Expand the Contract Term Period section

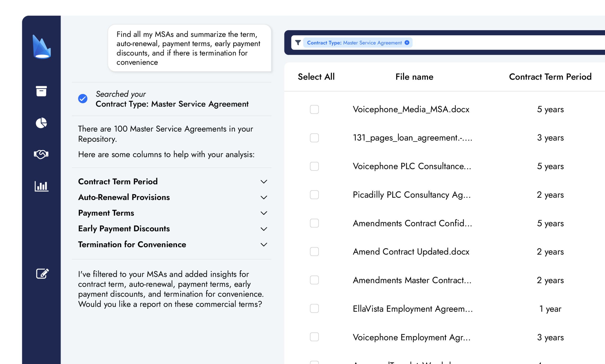tap(264, 182)
